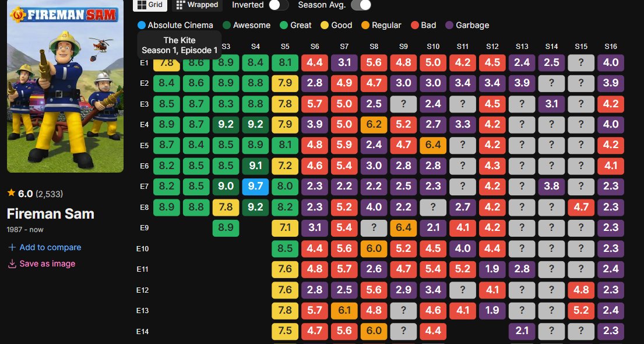Select the S4 season column header
644x344 pixels.
[x=255, y=47]
